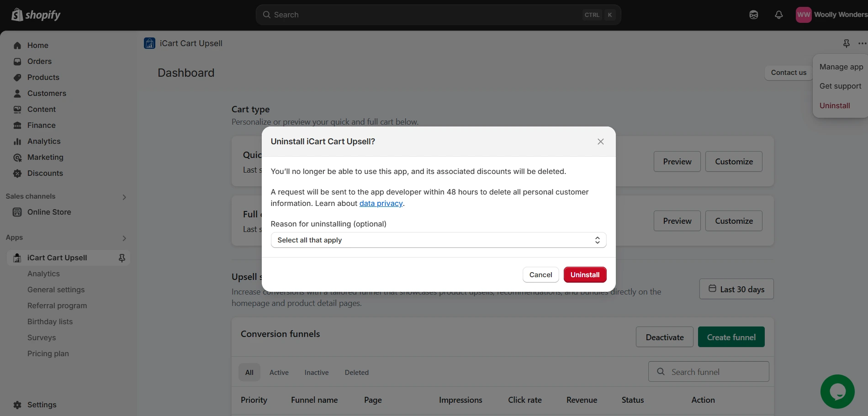
Task: Select Uninstall from the app menu
Action: [835, 105]
